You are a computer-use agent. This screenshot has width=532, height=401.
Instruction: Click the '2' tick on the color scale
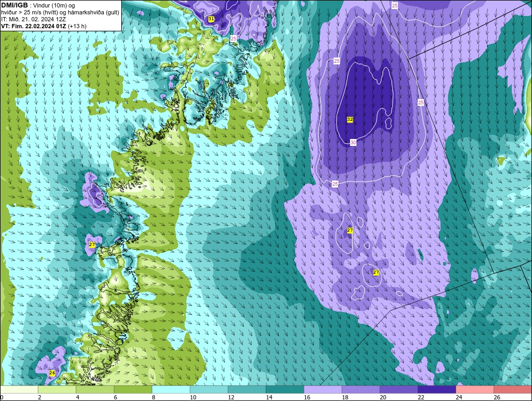pos(40,397)
